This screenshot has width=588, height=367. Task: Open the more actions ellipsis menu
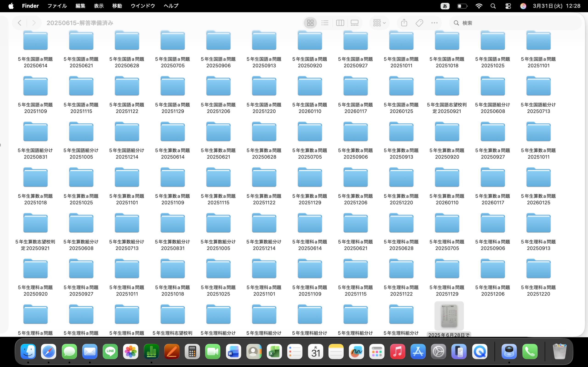click(x=434, y=23)
